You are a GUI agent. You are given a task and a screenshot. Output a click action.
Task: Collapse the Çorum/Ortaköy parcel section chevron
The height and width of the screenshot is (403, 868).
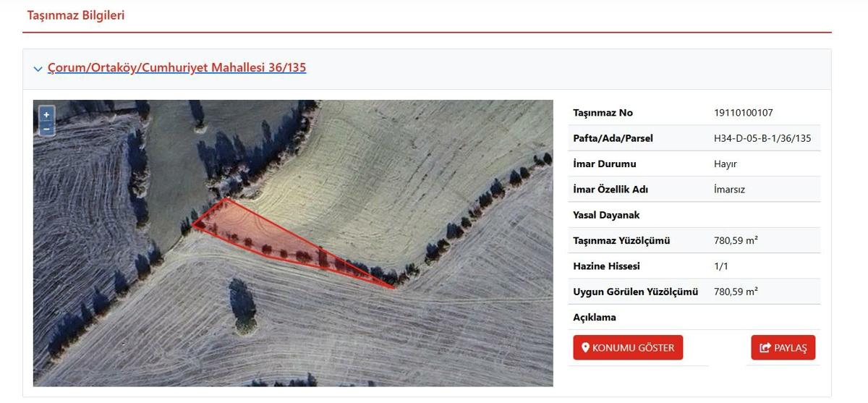click(x=38, y=69)
